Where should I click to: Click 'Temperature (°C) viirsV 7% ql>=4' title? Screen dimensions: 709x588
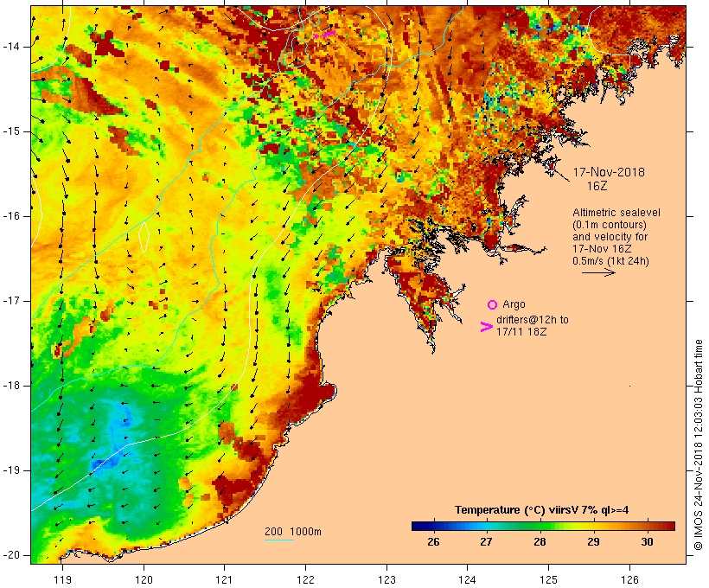point(541,510)
